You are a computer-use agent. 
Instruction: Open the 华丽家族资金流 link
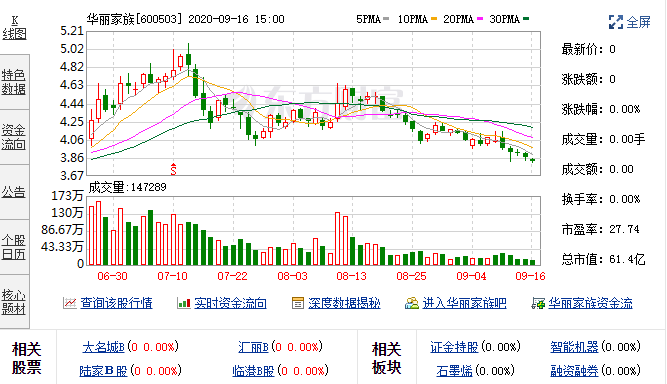click(590, 303)
